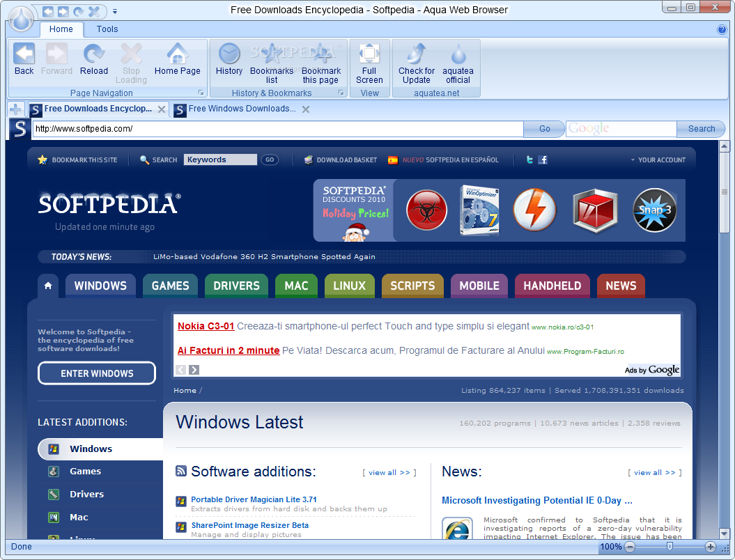Click the Google Search button
This screenshot has width=735, height=560.
point(701,129)
